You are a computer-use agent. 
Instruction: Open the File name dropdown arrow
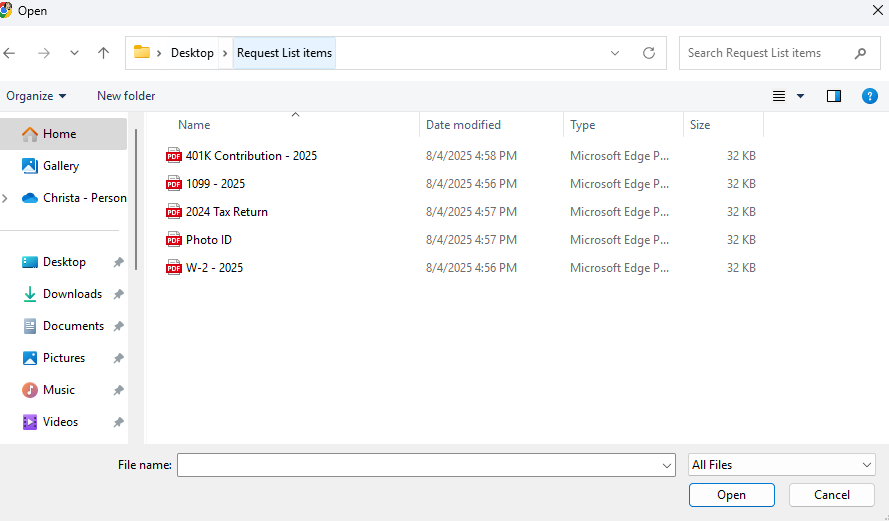tap(667, 465)
